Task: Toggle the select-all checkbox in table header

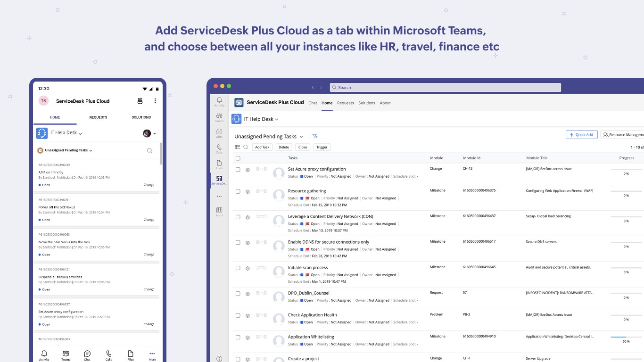Action: (x=238, y=158)
